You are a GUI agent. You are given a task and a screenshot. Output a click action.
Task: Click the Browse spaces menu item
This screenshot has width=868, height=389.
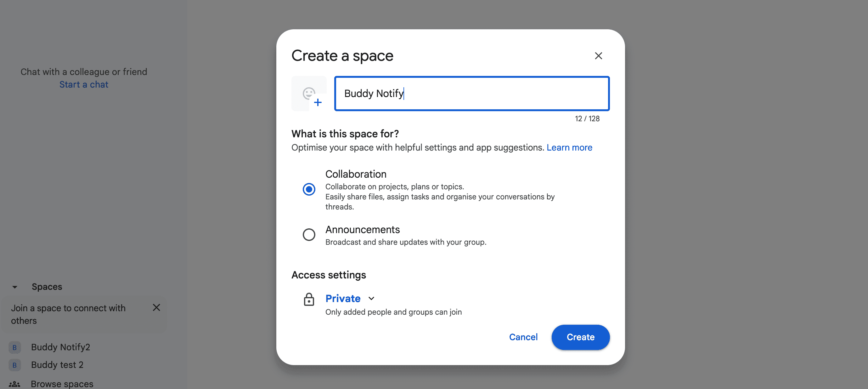click(x=61, y=383)
